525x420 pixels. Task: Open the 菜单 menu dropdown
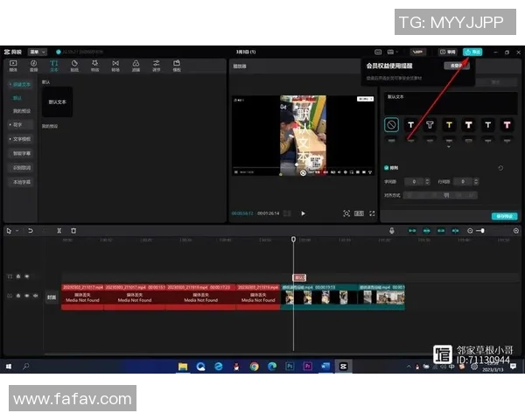37,52
